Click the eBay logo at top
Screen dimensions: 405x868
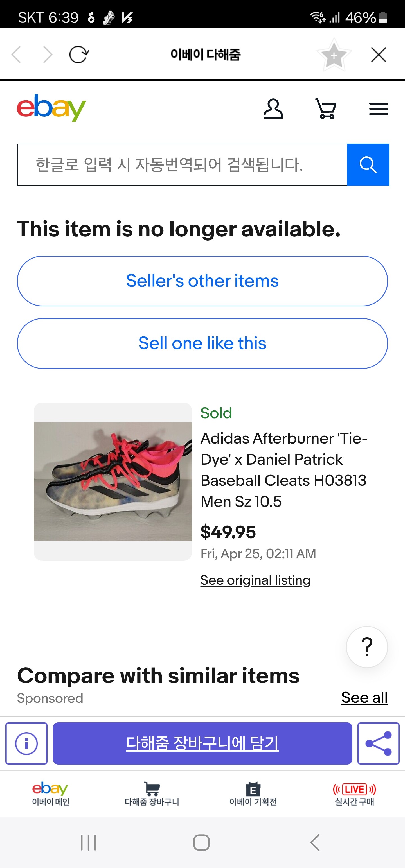(x=51, y=107)
